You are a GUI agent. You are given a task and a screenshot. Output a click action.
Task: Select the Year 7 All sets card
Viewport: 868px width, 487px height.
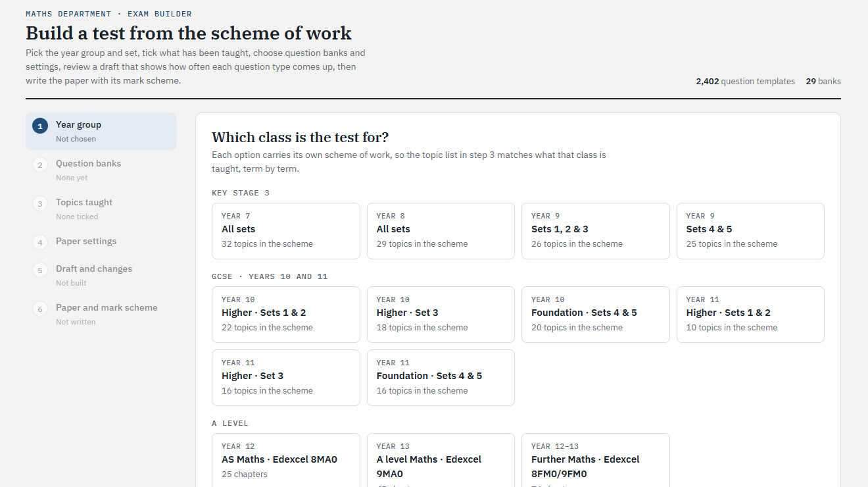pyautogui.click(x=286, y=231)
